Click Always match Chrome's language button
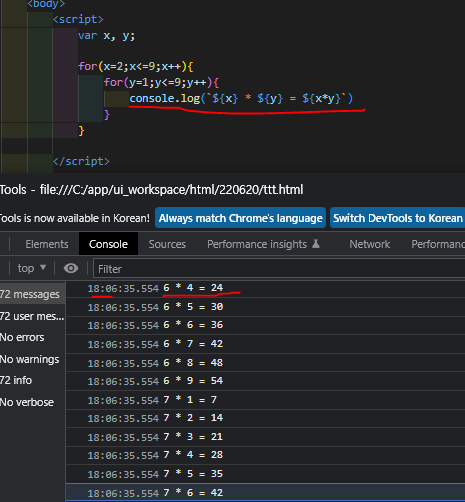Viewport: 465px width, 502px height. click(240, 218)
